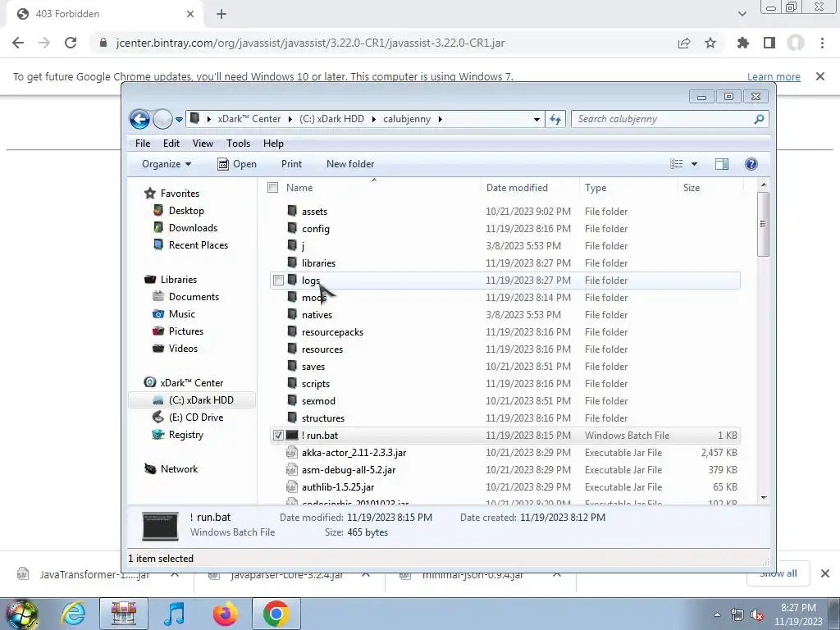Select the 403 Forbidden Chrome tab
Image resolution: width=840 pixels, height=630 pixels.
tap(105, 14)
